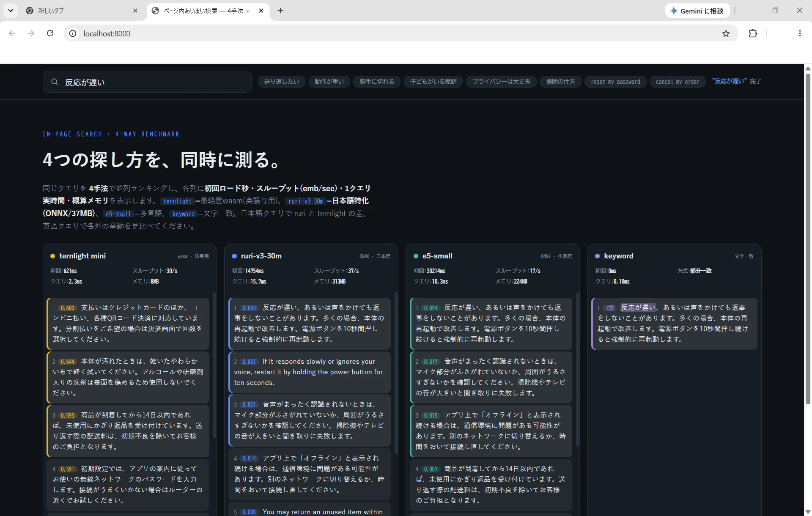Click the e5-small column title

point(437,256)
